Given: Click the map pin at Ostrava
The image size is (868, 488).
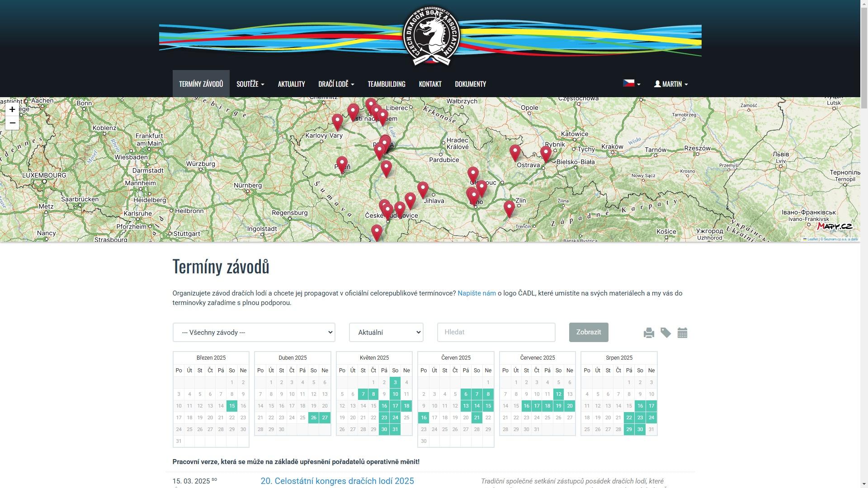Looking at the screenshot, I should (x=546, y=154).
